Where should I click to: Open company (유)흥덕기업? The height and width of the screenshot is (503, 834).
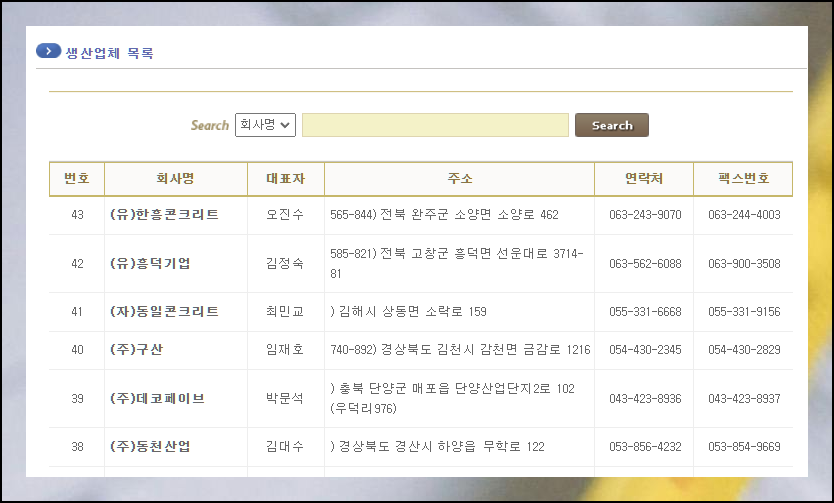pyautogui.click(x=150, y=263)
